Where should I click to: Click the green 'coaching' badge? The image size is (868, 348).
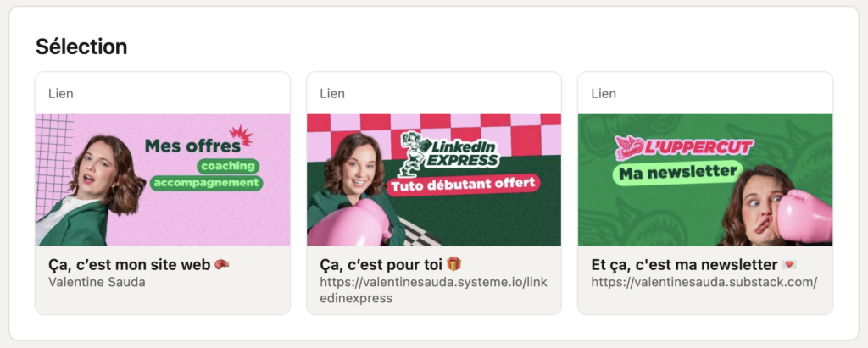pos(228,166)
